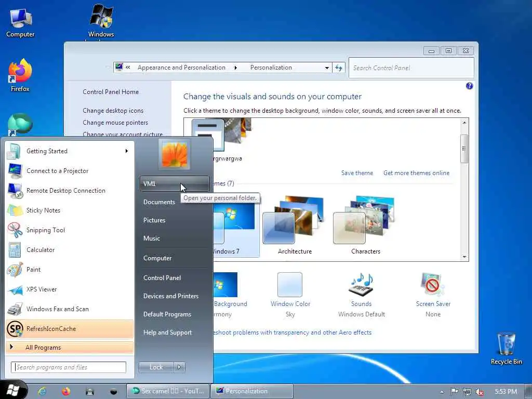Click the breadcrumb arrow after Appearance and Personalization
The height and width of the screenshot is (399, 532).
click(x=235, y=68)
